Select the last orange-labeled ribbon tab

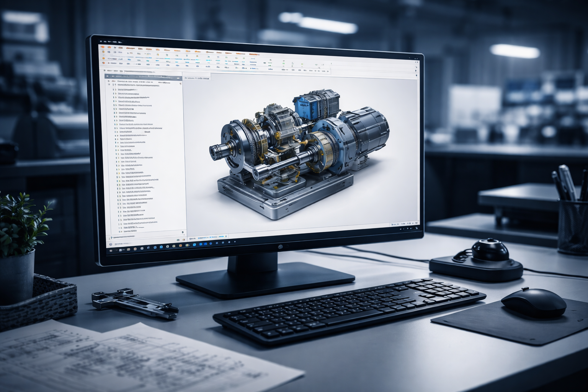[x=253, y=54]
